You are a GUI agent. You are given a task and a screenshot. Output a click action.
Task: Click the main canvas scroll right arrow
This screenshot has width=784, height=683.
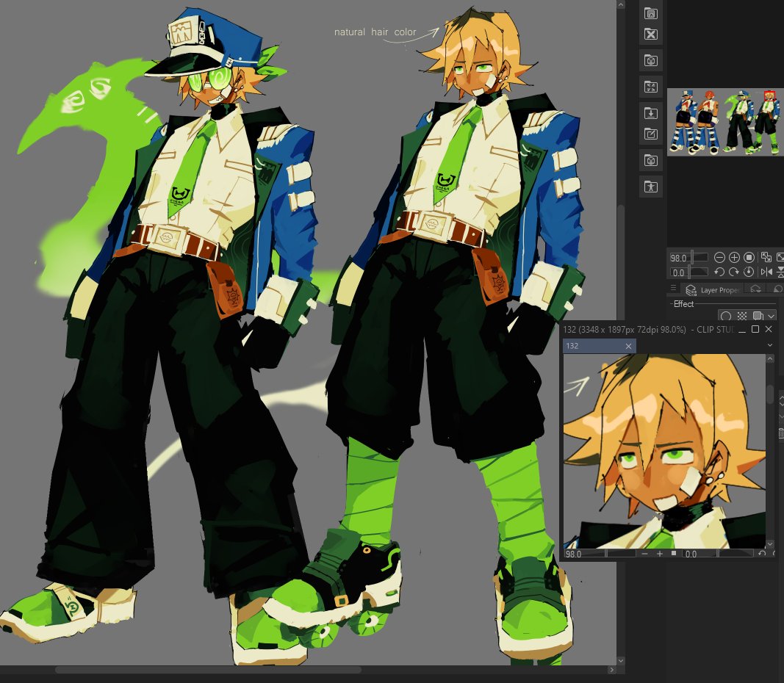[x=612, y=670]
